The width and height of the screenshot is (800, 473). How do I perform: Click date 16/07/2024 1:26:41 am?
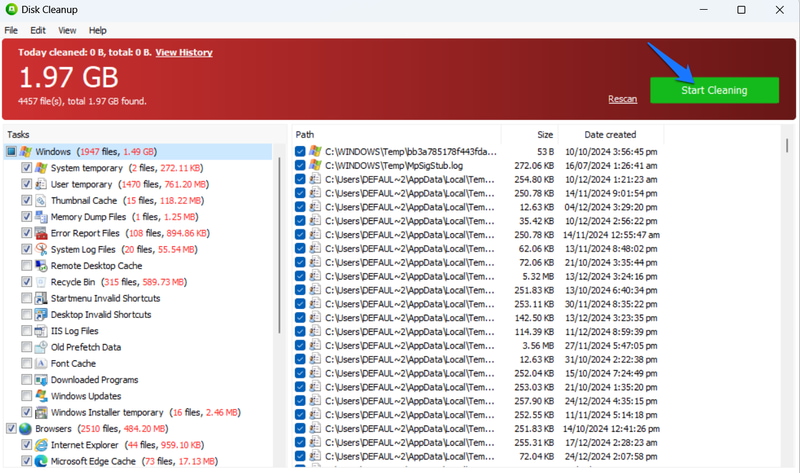click(x=611, y=165)
